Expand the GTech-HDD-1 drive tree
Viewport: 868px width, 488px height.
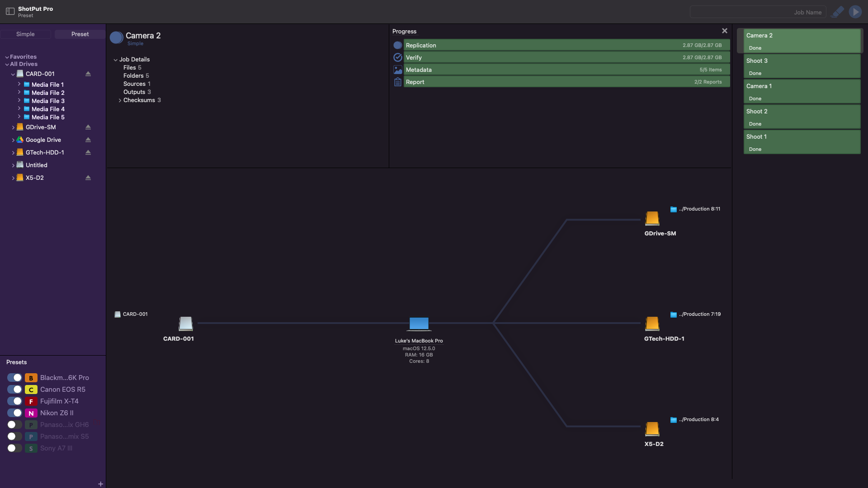(x=13, y=153)
